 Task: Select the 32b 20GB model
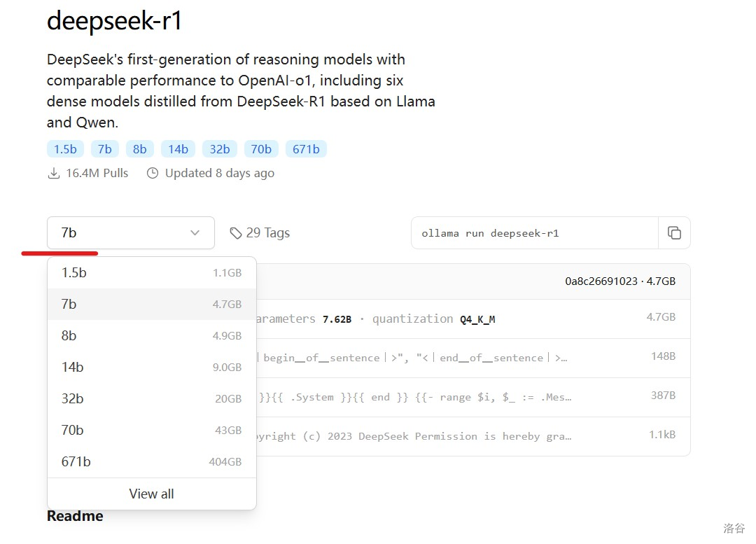click(x=151, y=399)
